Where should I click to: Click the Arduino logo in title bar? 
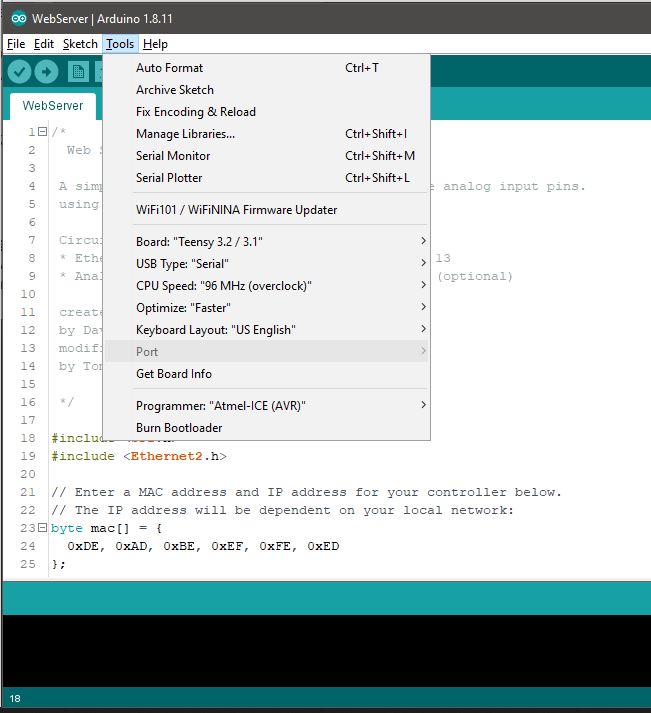point(19,19)
